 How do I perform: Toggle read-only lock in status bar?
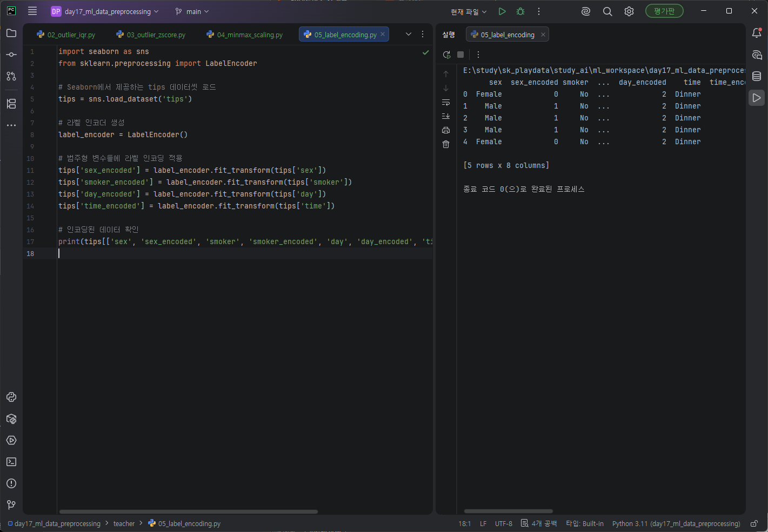pos(754,523)
